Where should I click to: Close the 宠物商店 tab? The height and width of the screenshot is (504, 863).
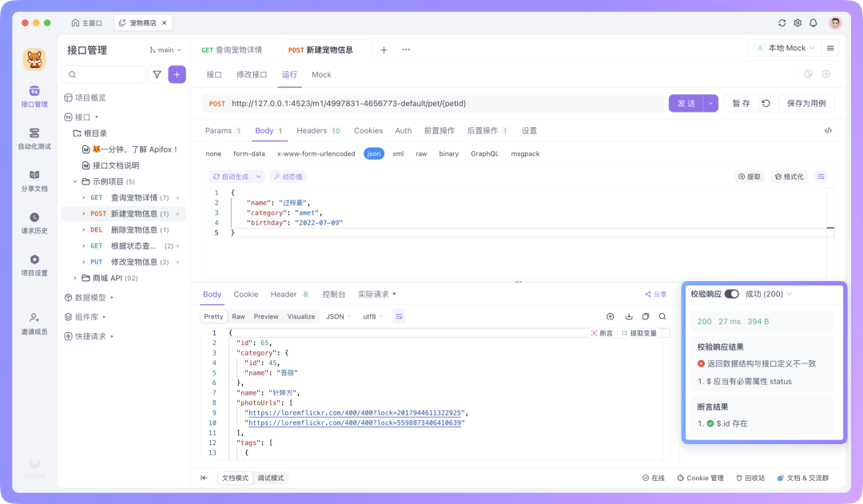pyautogui.click(x=165, y=22)
